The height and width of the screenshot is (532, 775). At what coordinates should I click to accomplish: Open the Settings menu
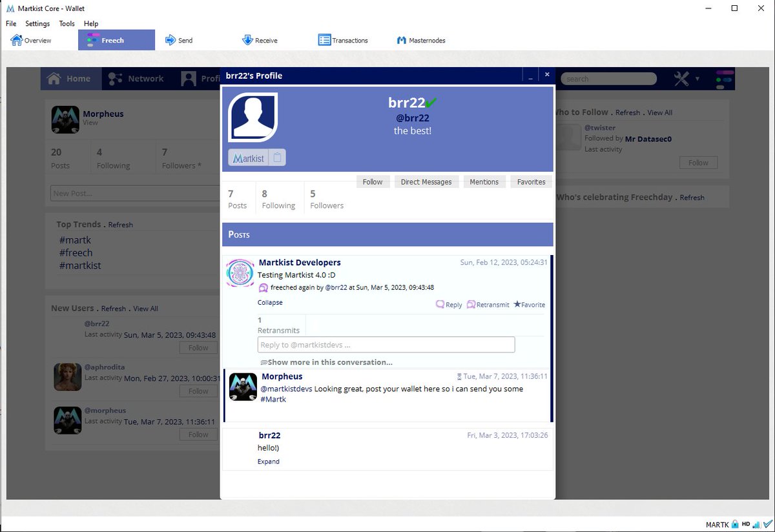tap(37, 23)
